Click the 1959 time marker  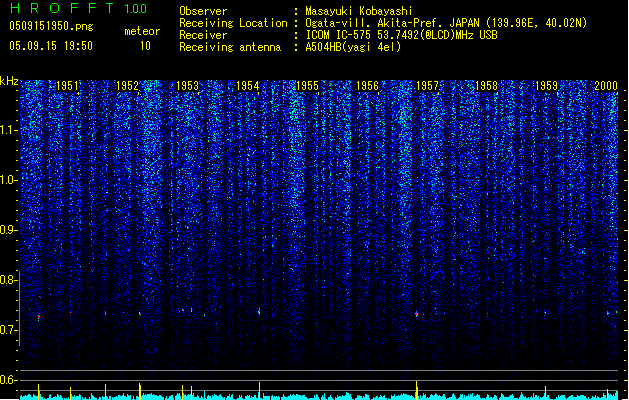[x=547, y=86]
